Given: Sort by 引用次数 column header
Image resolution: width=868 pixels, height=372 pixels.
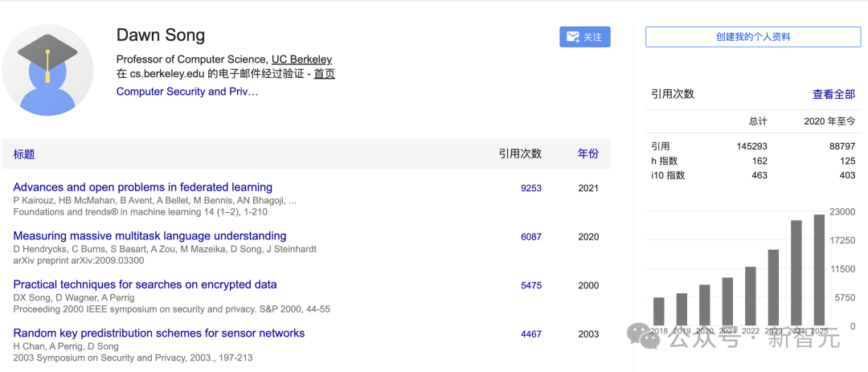Looking at the screenshot, I should click(519, 153).
